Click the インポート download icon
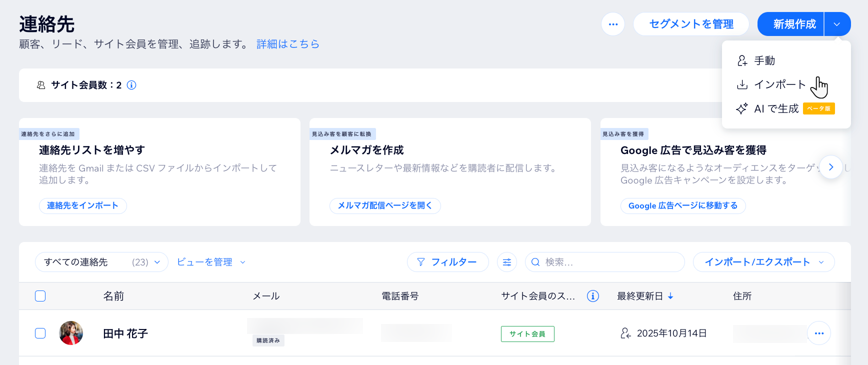The width and height of the screenshot is (868, 365). coord(742,84)
